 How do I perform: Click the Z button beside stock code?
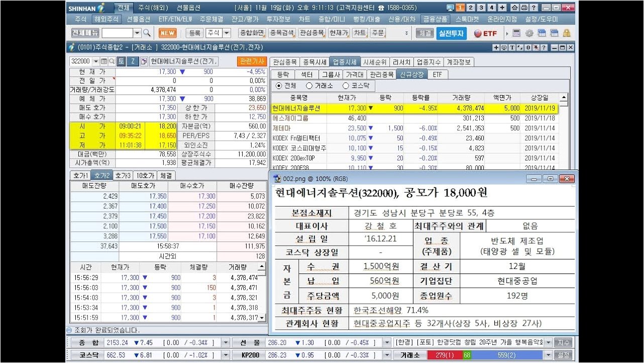tap(133, 61)
